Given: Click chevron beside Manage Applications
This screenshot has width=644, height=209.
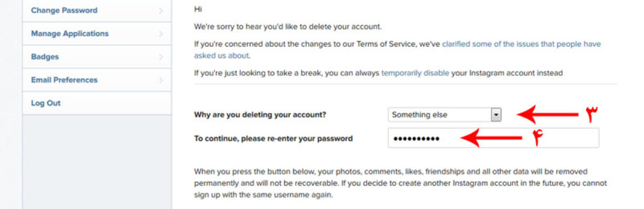Looking at the screenshot, I should point(161,34).
